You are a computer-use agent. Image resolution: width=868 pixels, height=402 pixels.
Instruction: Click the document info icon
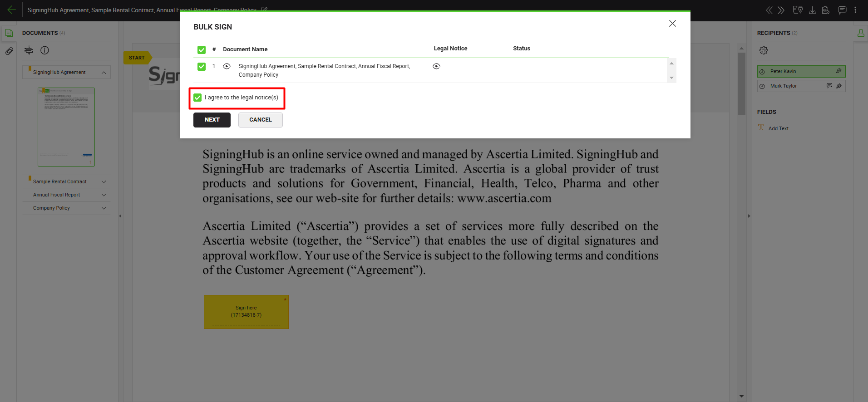click(44, 50)
